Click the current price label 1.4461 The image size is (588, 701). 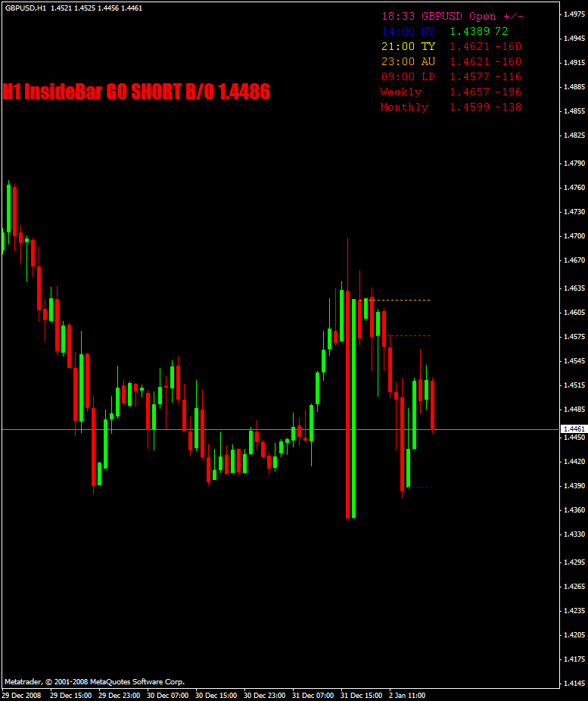(x=574, y=429)
